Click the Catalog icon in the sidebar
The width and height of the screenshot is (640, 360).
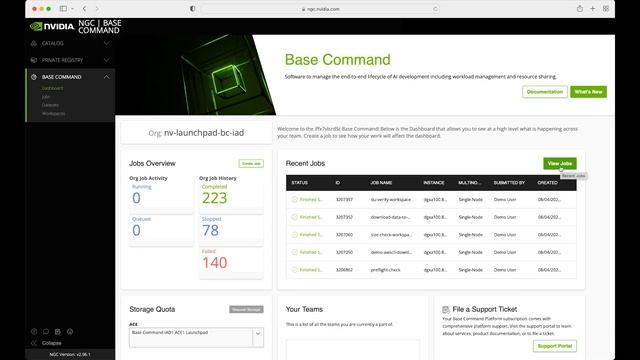[x=34, y=43]
